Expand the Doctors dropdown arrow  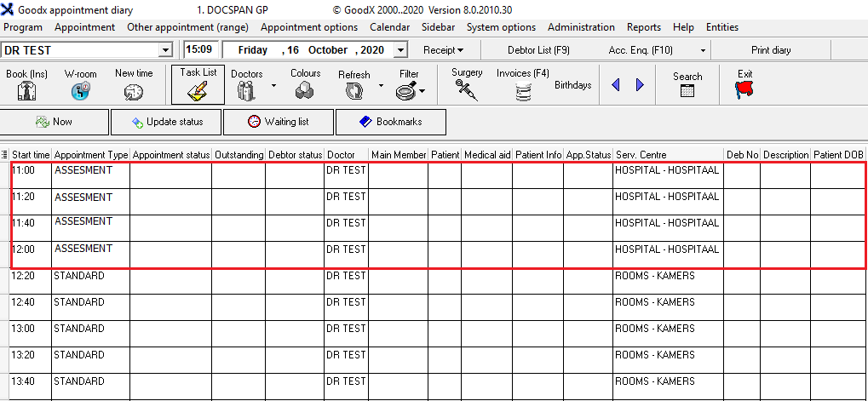273,86
